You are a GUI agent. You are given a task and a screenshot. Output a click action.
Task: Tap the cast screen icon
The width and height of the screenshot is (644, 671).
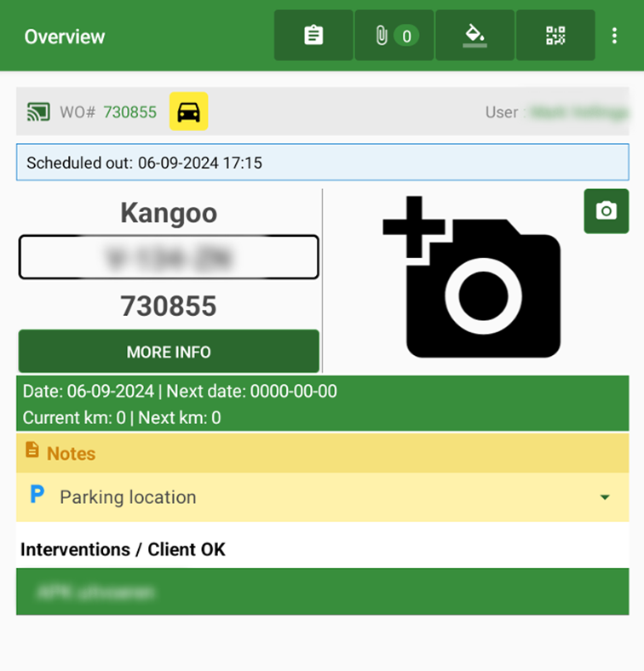pos(38,112)
